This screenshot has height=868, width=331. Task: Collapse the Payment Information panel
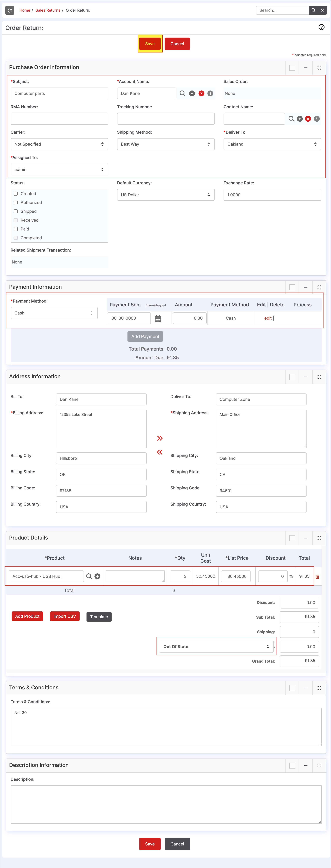coord(306,287)
